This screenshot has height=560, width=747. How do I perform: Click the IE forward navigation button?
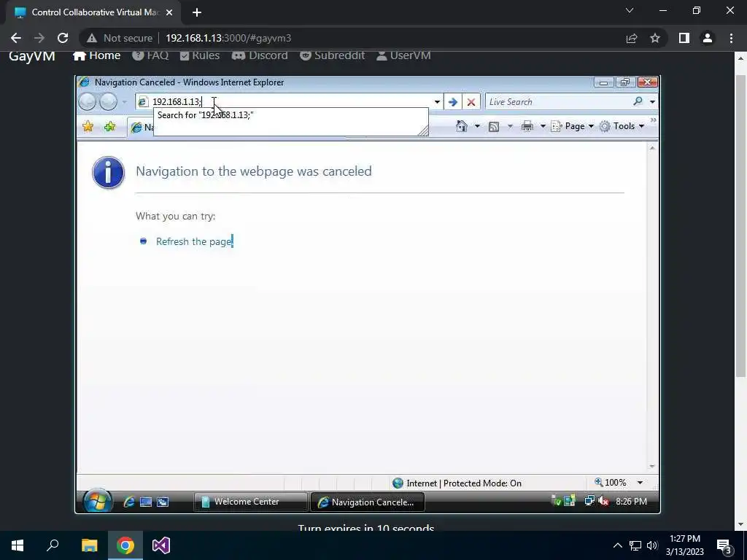point(109,101)
